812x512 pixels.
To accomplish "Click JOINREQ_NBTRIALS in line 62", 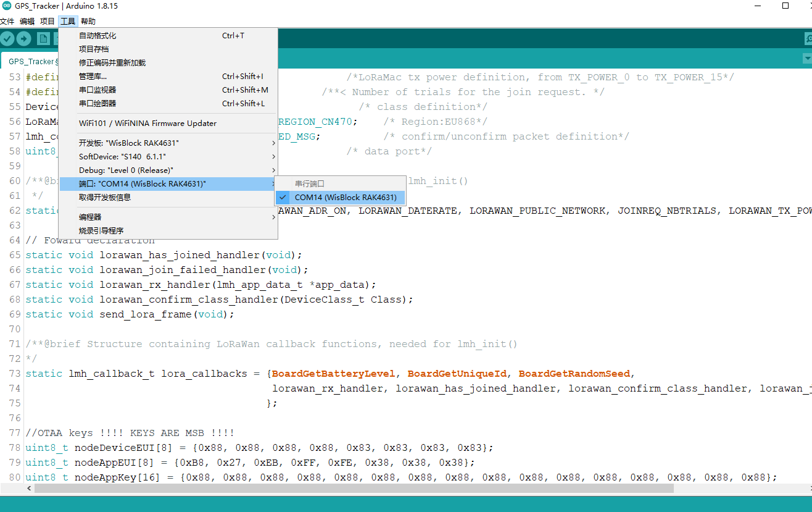I will click(x=667, y=211).
